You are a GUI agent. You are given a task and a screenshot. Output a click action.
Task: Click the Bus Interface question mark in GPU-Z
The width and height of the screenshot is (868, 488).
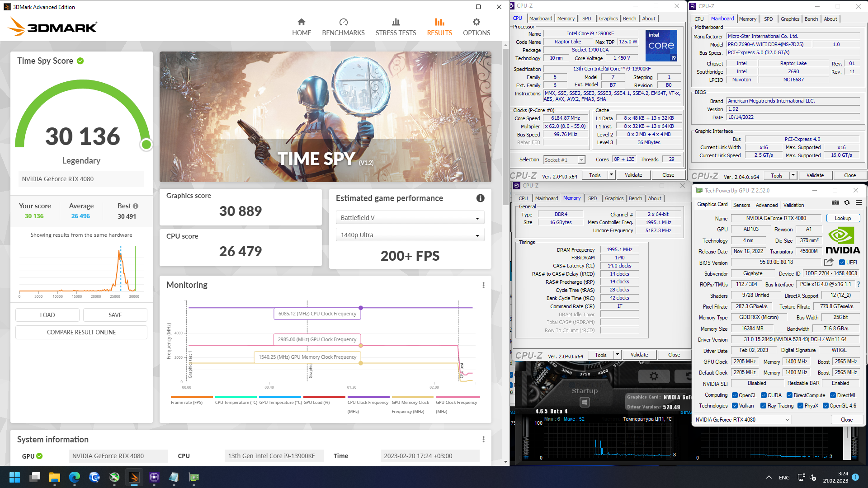click(859, 284)
